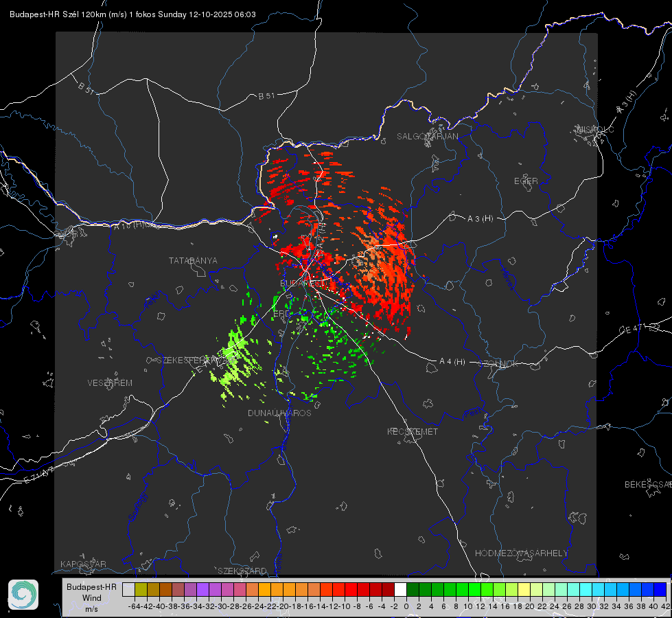Pick the dark red swatch between -4 and -2
Viewport: 672px width, 618px height.
tap(388, 589)
